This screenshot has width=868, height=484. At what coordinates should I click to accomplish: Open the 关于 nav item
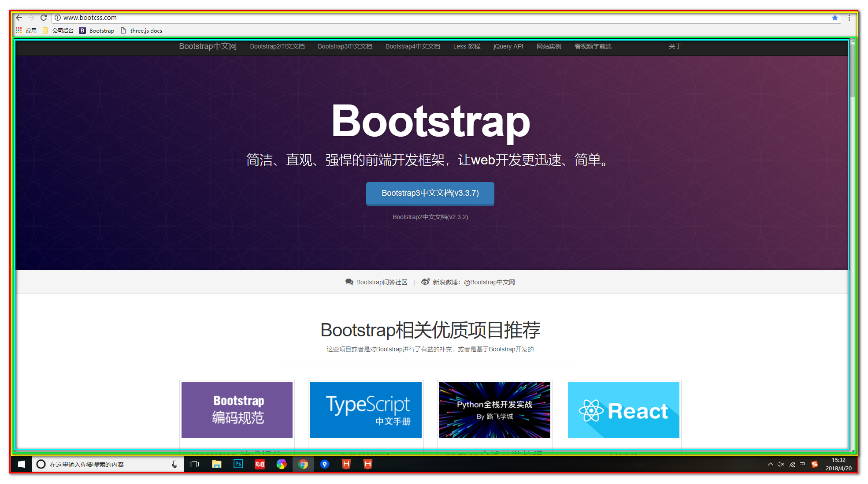pyautogui.click(x=675, y=46)
